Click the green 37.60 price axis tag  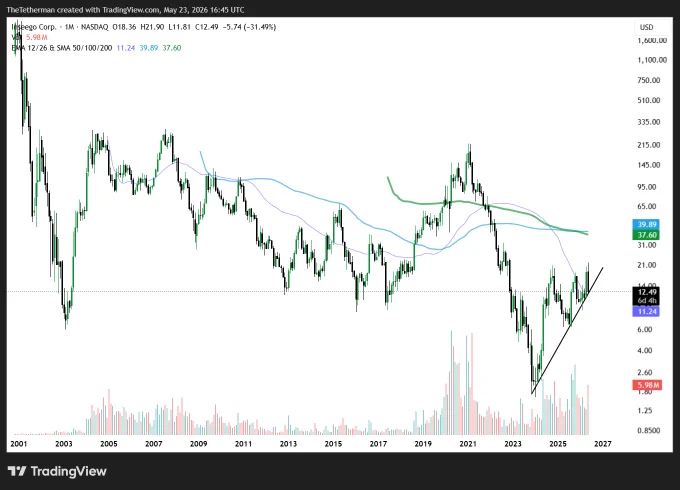(x=647, y=235)
